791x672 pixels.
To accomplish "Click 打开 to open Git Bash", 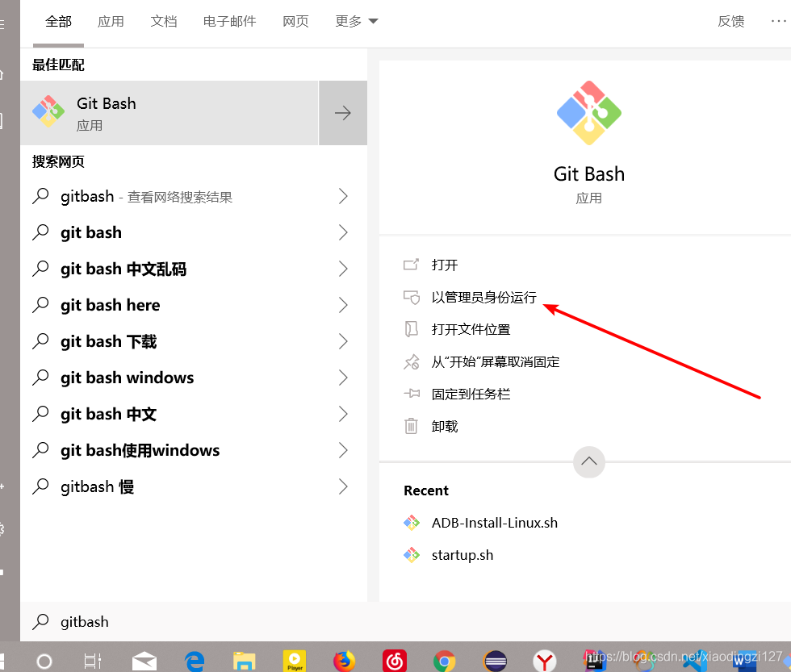I will [x=445, y=265].
